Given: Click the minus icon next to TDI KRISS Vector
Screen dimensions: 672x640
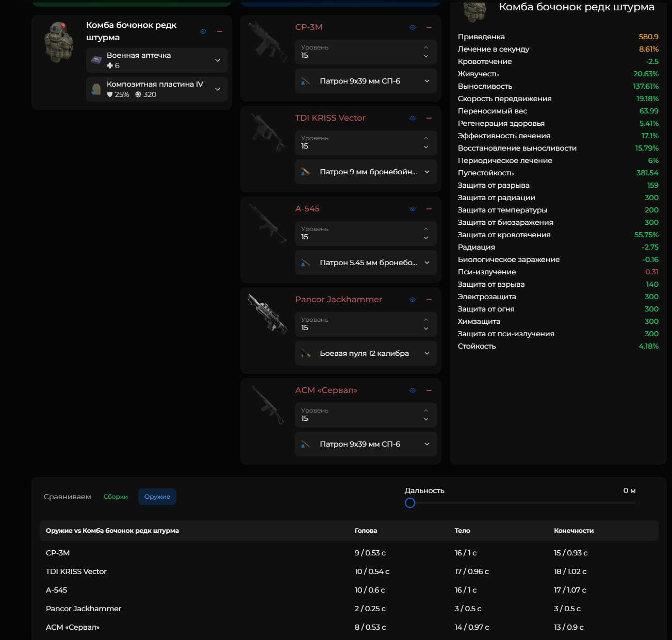Looking at the screenshot, I should click(x=429, y=118).
